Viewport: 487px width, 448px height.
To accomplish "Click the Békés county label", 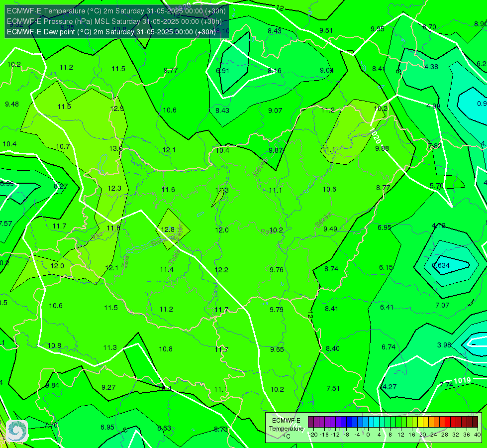I will click(323, 220).
